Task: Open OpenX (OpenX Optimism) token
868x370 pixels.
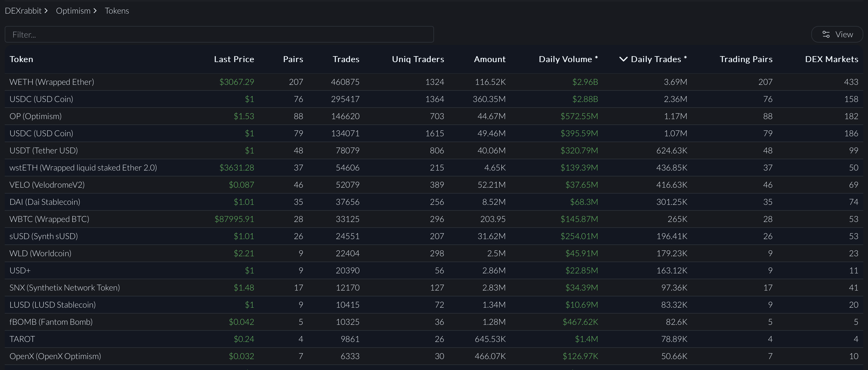Action: pyautogui.click(x=55, y=356)
